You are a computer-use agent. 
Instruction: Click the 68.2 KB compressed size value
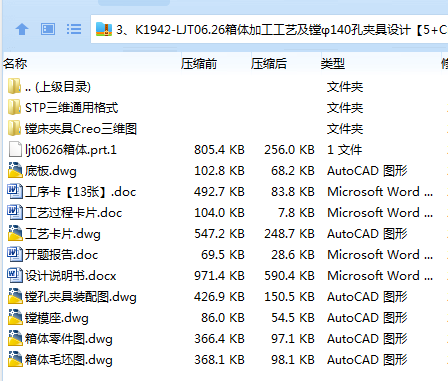pos(293,171)
